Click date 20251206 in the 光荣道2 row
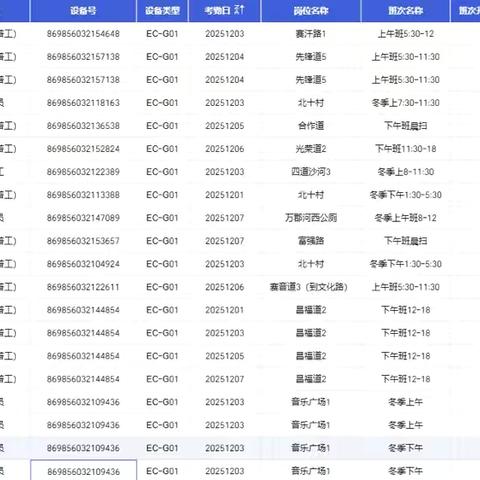This screenshot has width=480, height=480. pos(225,149)
